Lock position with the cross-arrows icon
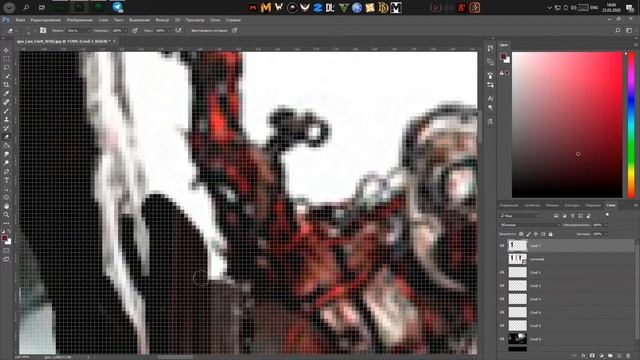The width and height of the screenshot is (640, 360). coord(536,234)
